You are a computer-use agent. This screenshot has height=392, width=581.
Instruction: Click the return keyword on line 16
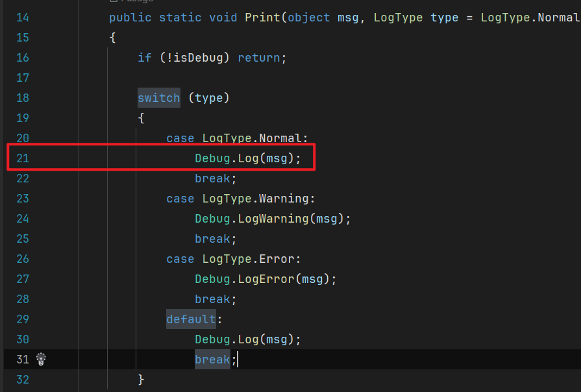tap(259, 57)
